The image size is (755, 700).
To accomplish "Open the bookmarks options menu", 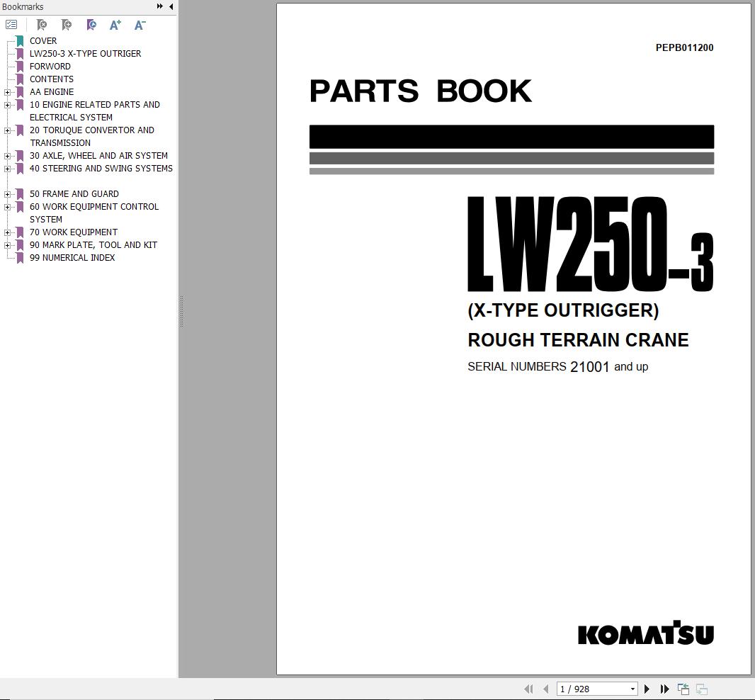I will [x=11, y=24].
